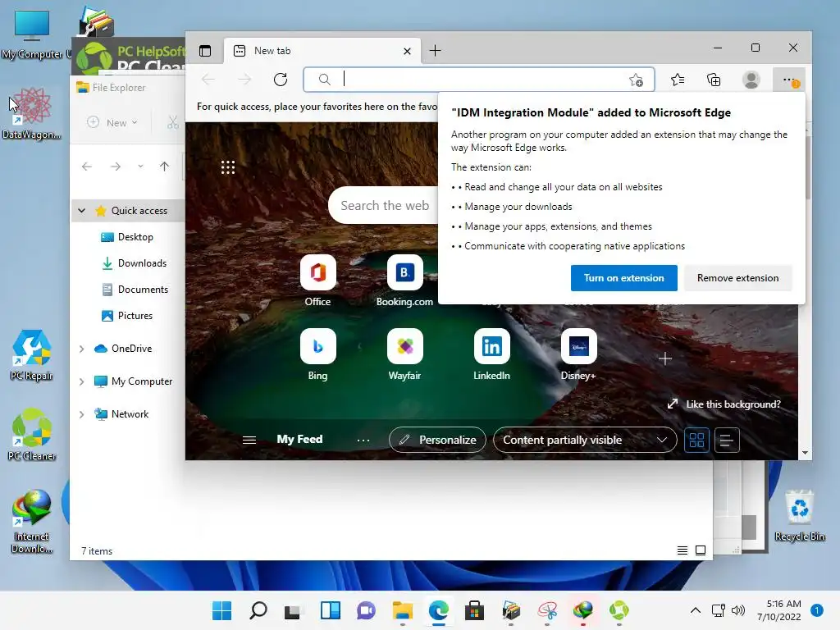This screenshot has width=840, height=630.
Task: Open Edge tab actions menu icon
Action: (x=205, y=51)
